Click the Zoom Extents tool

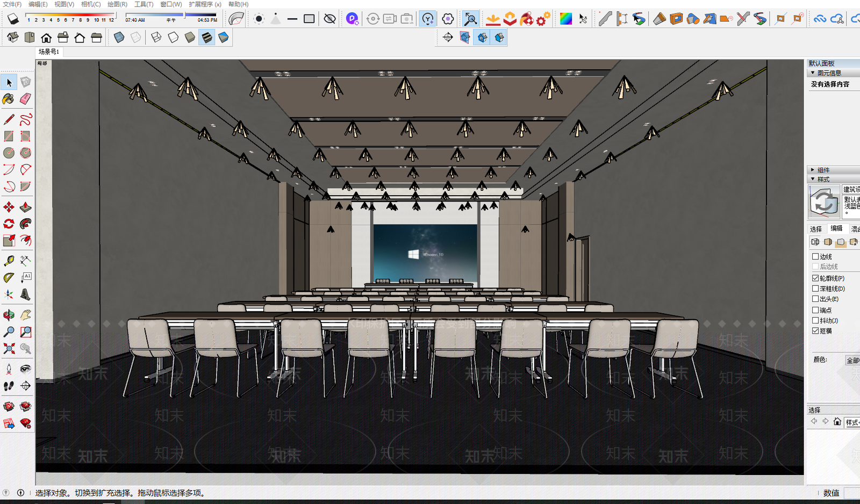pyautogui.click(x=9, y=349)
